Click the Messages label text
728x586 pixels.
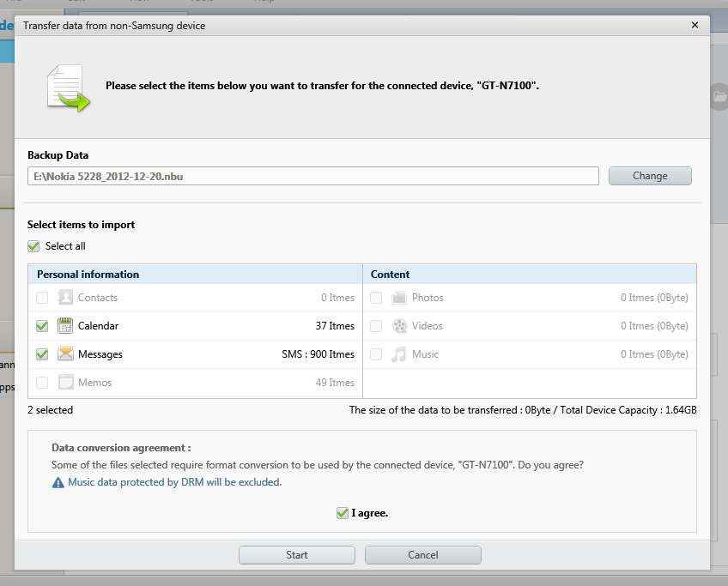100,354
